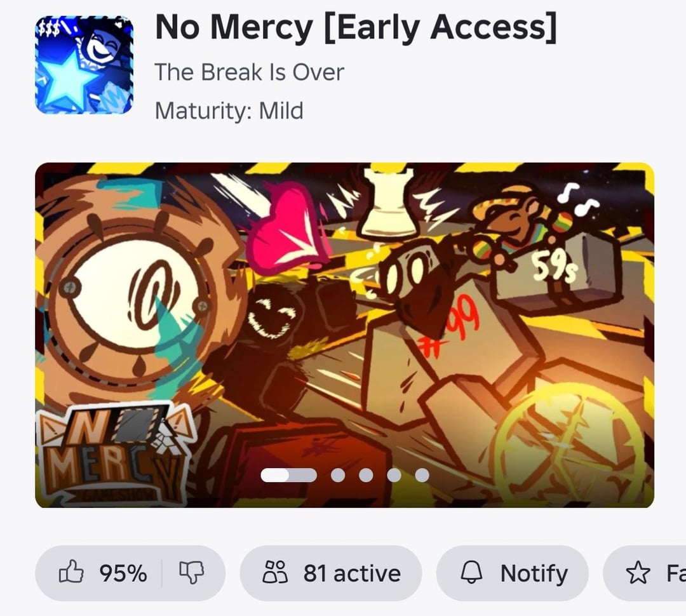Click the thumbs down dislike icon
This screenshot has width=686, height=616.
click(x=192, y=573)
